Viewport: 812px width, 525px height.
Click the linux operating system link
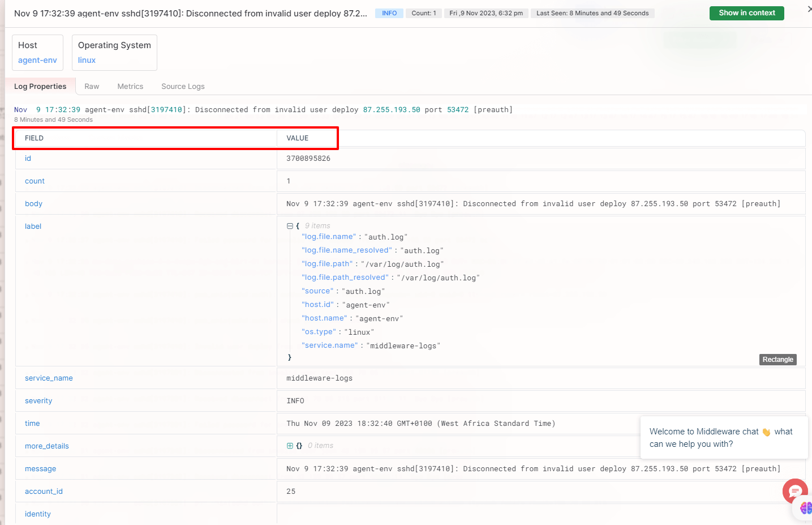[x=86, y=59]
